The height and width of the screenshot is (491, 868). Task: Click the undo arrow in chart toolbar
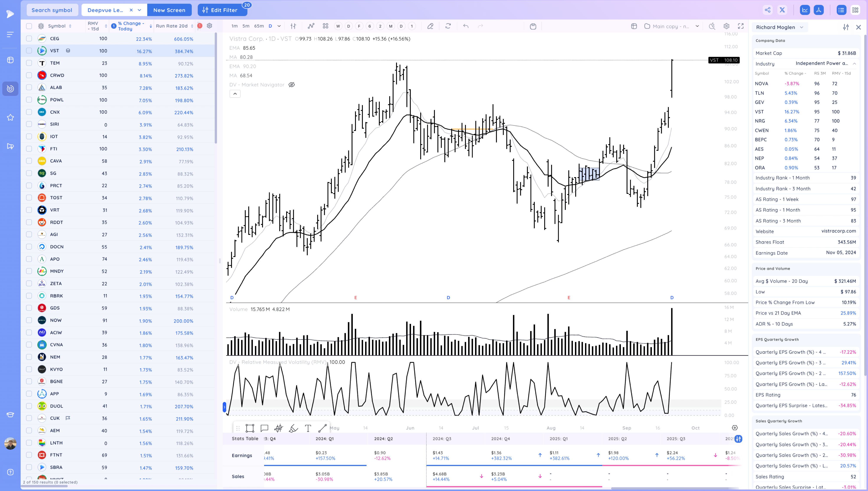coord(465,26)
